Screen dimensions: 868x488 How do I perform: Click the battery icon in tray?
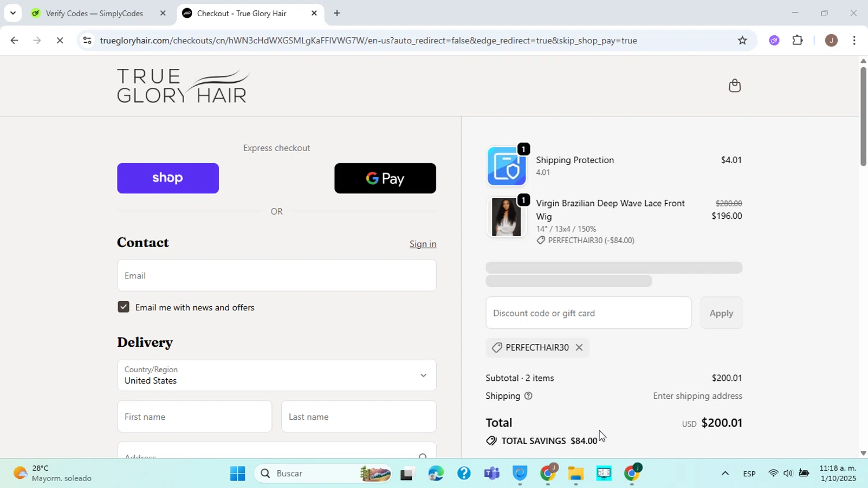[x=804, y=474]
